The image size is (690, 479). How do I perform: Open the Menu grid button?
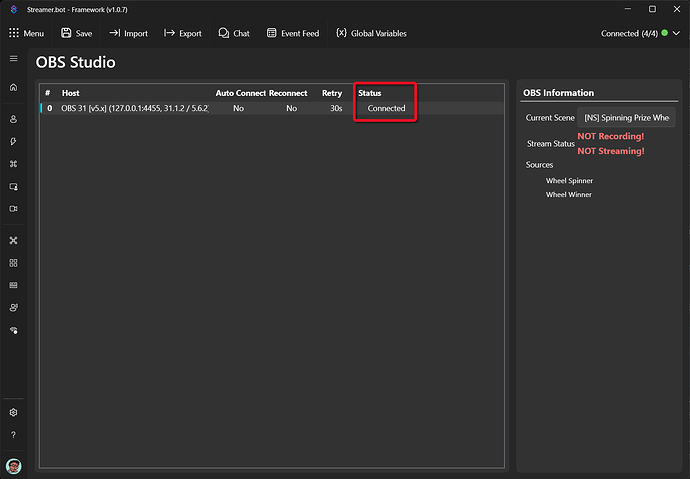[x=26, y=33]
